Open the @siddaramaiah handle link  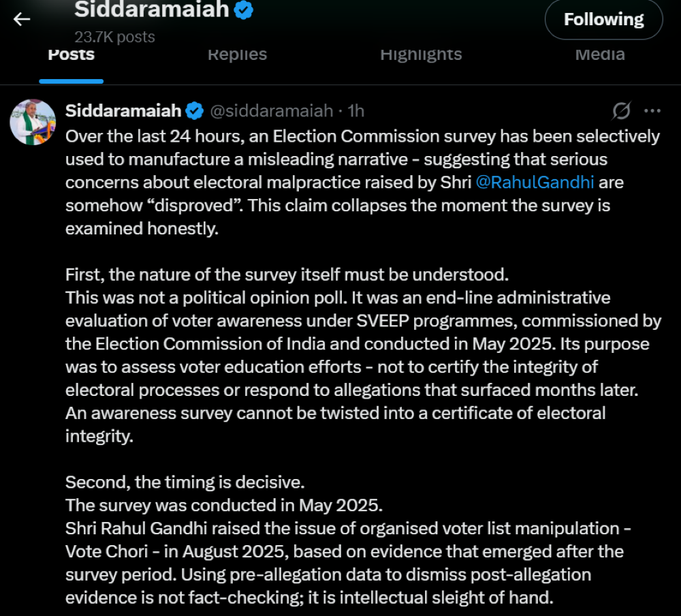[x=271, y=110]
